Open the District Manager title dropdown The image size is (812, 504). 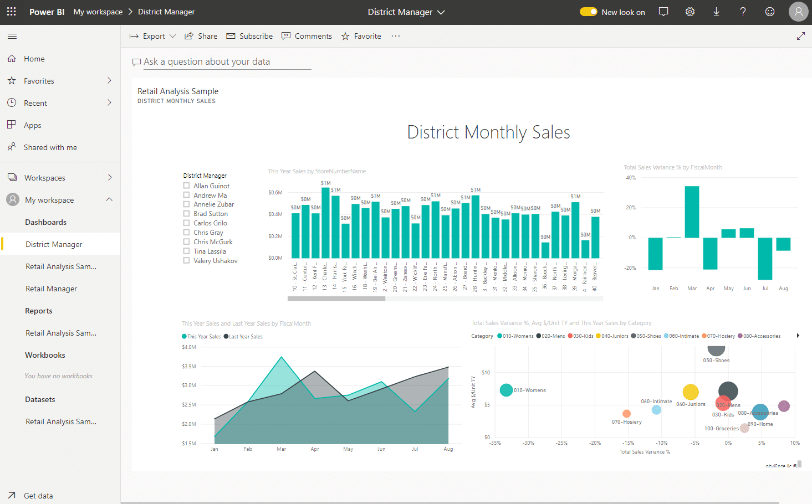[x=441, y=12]
